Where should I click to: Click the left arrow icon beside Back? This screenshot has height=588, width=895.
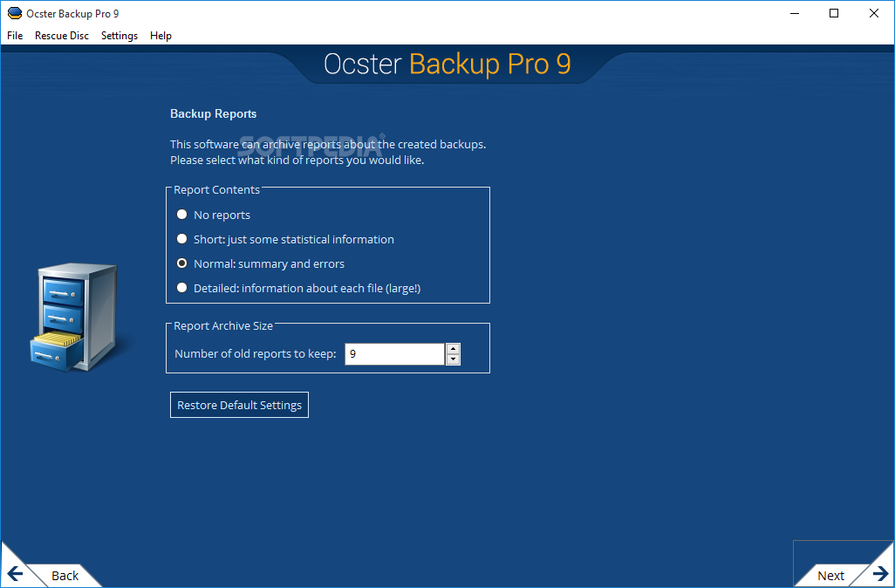click(16, 574)
